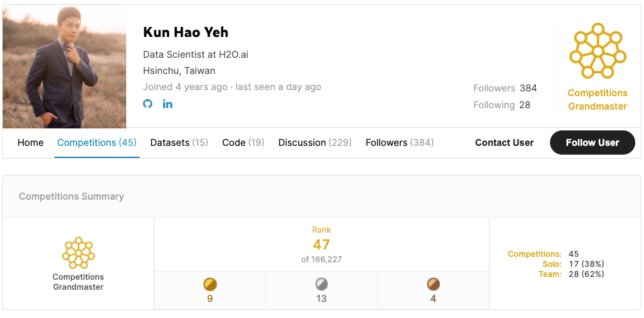View the Followers (384) tab
This screenshot has width=644, height=318.
[400, 143]
